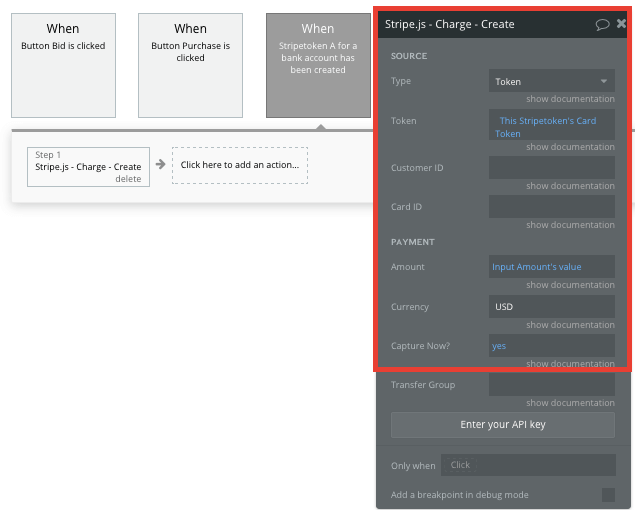Click the Add a breakpoint label text
Image resolution: width=635 pixels, height=510 pixels.
click(x=459, y=495)
